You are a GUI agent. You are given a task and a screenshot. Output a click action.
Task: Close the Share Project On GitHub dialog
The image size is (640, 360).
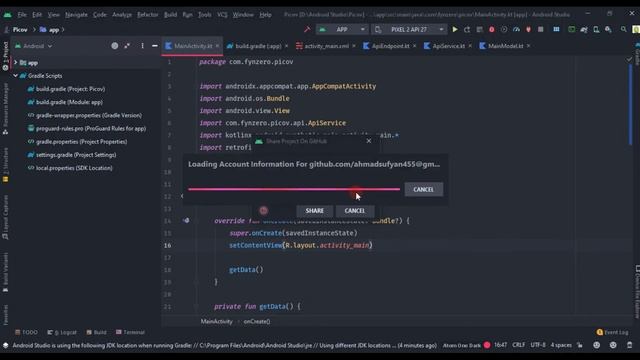click(x=369, y=141)
